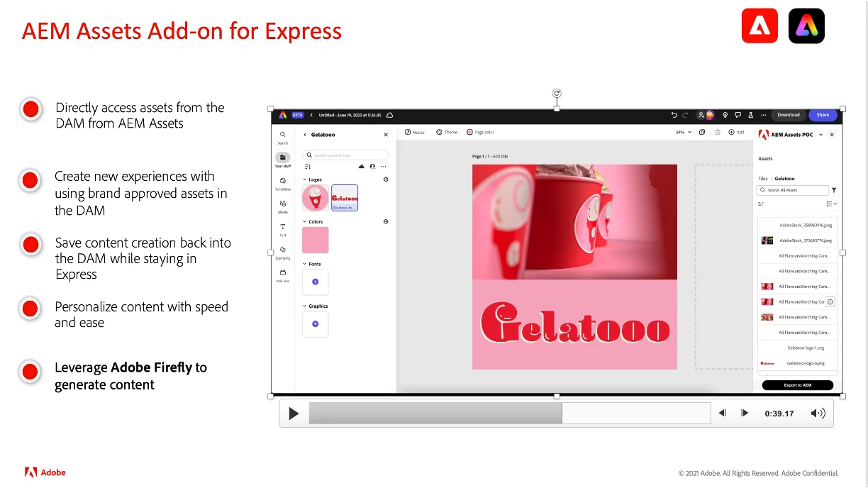
Task: Click the back arrow beside the document title
Action: [x=311, y=115]
